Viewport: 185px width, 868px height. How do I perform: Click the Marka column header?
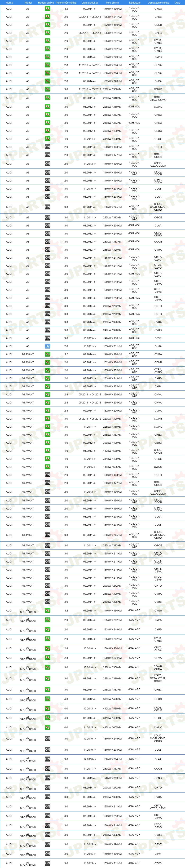click(x=9, y=2)
